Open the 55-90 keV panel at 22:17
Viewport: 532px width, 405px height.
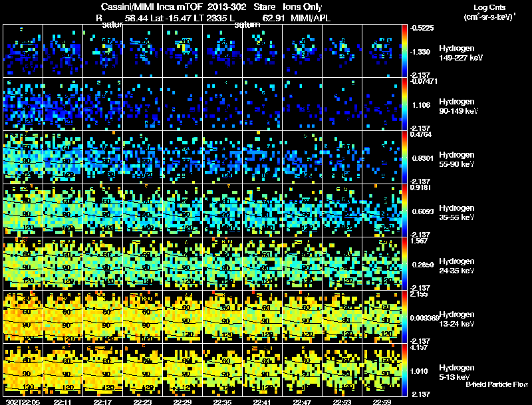(102, 158)
